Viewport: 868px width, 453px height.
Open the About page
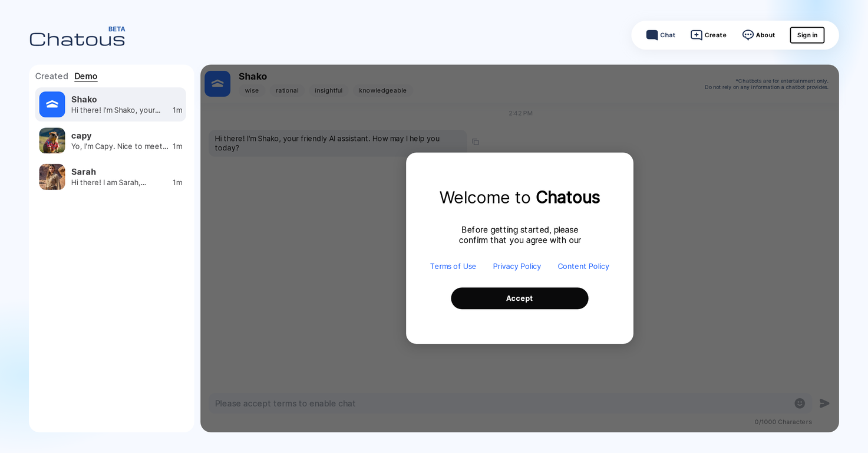(758, 35)
